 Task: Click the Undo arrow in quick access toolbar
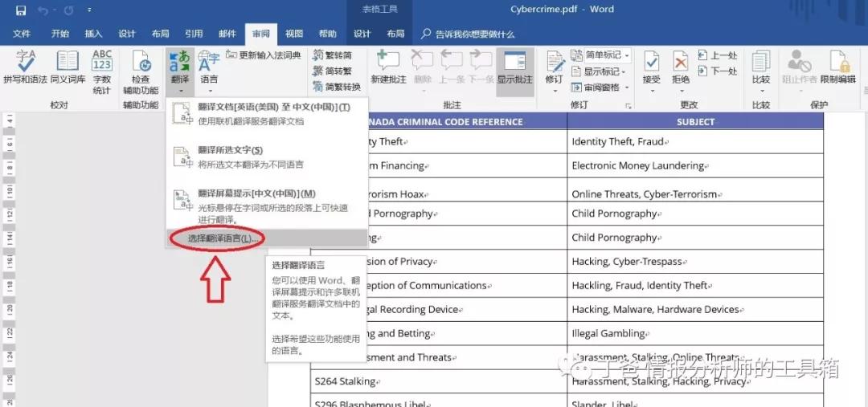point(43,10)
